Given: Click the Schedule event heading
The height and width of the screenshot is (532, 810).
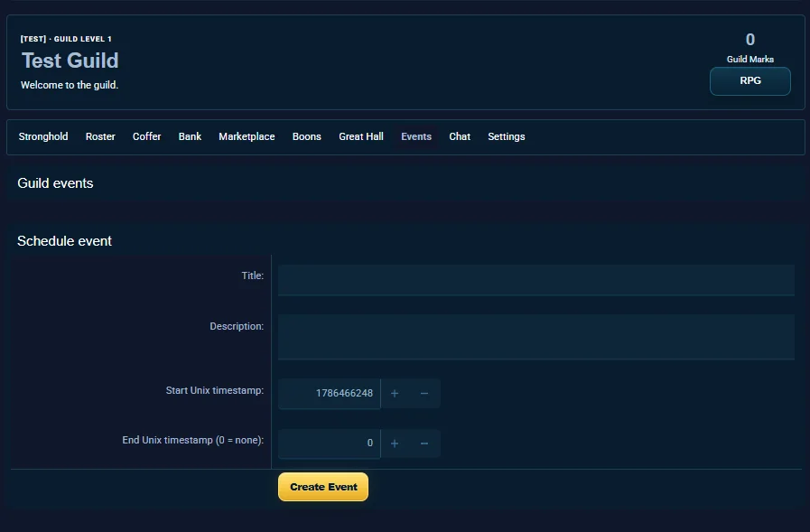Looking at the screenshot, I should [65, 241].
